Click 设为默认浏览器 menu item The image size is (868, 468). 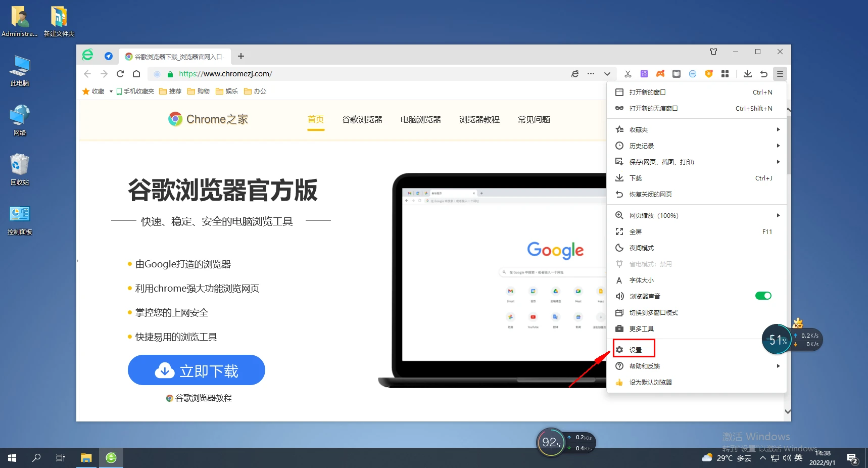point(697,383)
